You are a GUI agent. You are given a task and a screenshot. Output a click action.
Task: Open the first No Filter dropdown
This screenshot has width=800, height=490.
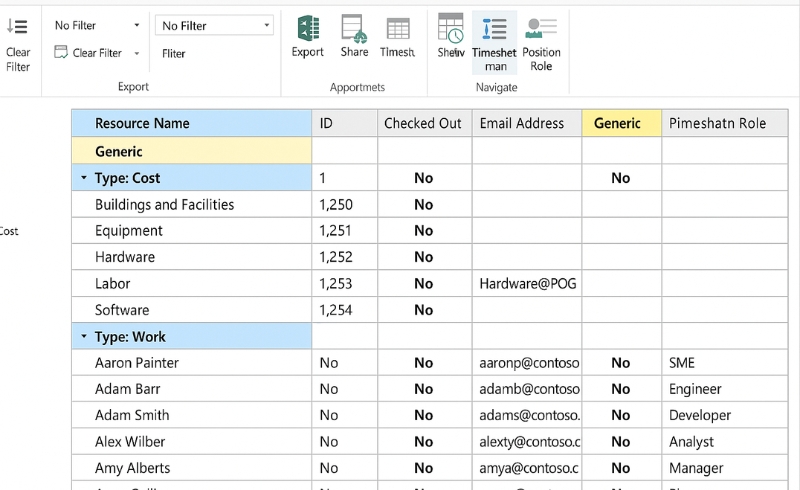tap(97, 25)
